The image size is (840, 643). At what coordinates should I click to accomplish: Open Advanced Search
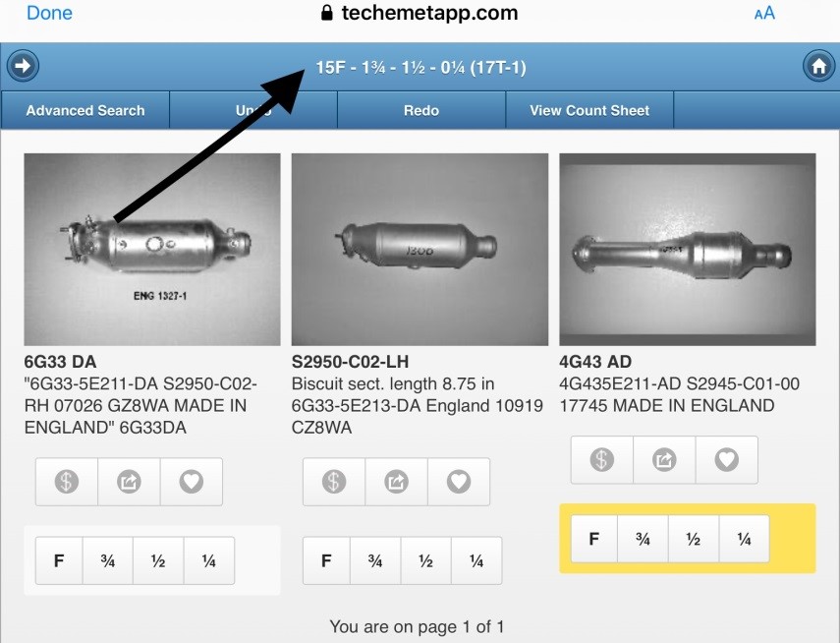(x=85, y=110)
